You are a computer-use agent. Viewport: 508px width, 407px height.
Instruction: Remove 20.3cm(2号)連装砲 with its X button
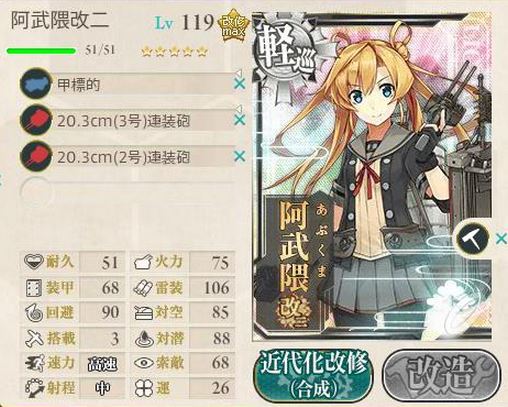(x=240, y=156)
